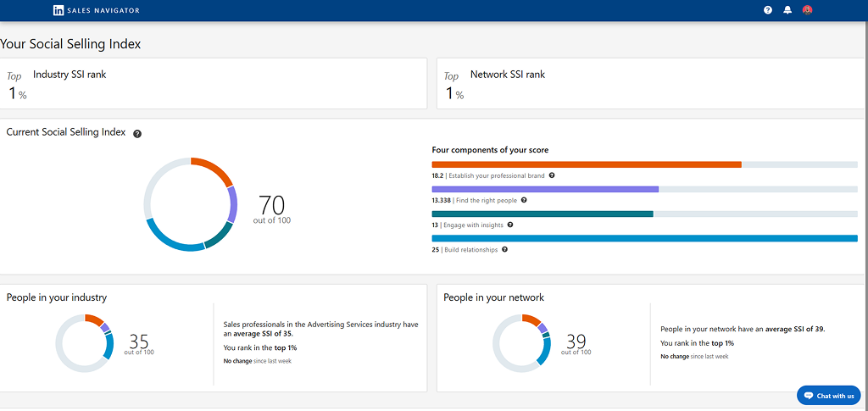Click the 35 out of 100 industry score
The image size is (868, 411).
pyautogui.click(x=139, y=344)
